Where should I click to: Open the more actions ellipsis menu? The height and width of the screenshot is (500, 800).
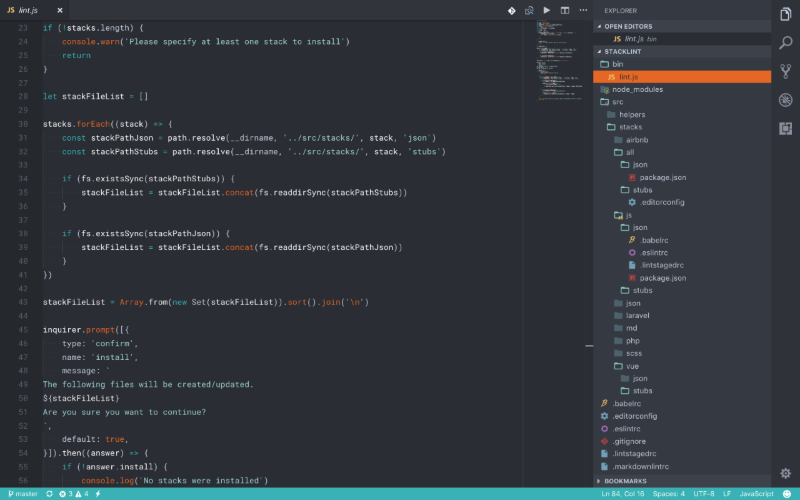pos(583,10)
